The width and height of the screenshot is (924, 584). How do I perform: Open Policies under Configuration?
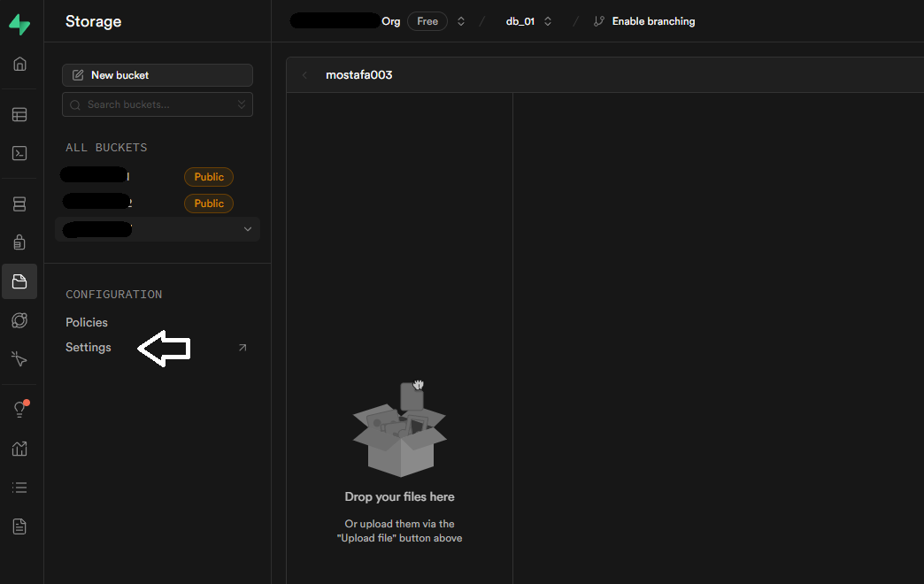coord(86,322)
